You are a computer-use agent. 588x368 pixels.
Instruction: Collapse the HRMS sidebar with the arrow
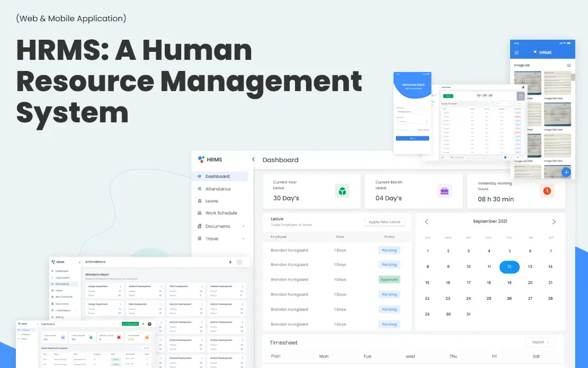pos(253,159)
